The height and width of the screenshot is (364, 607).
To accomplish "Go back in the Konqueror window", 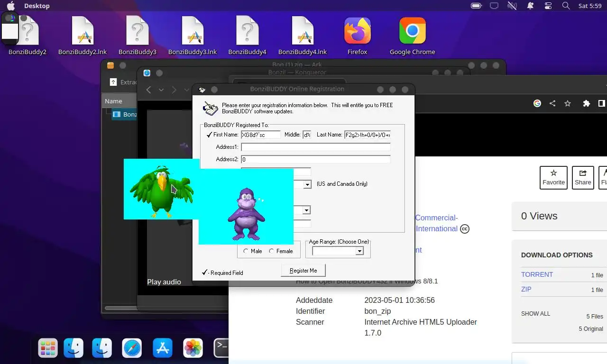I will (x=148, y=90).
